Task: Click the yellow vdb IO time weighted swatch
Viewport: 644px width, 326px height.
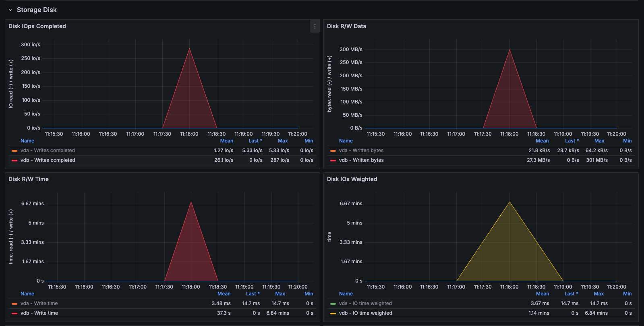Action: (333, 314)
